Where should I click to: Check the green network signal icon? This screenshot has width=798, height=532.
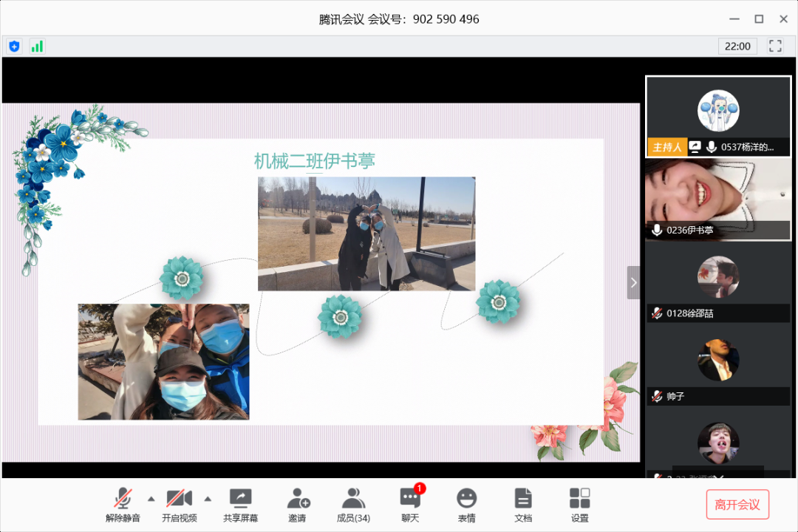click(37, 47)
